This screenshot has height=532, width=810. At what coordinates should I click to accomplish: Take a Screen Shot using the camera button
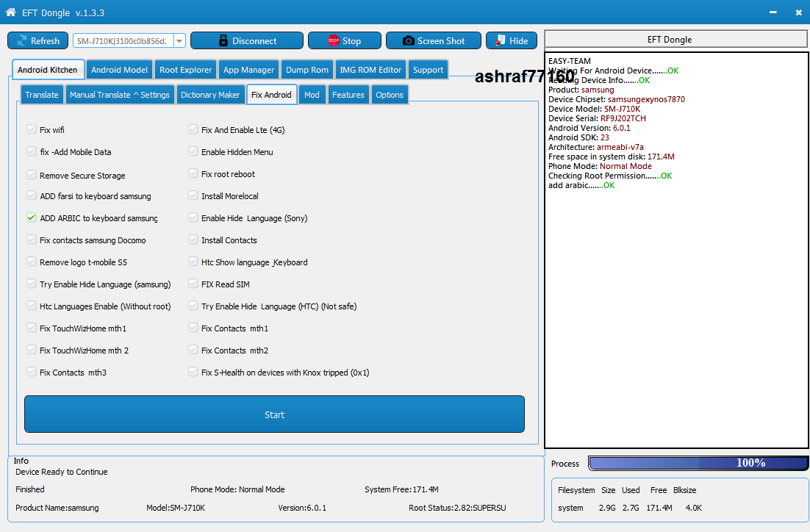tap(434, 41)
